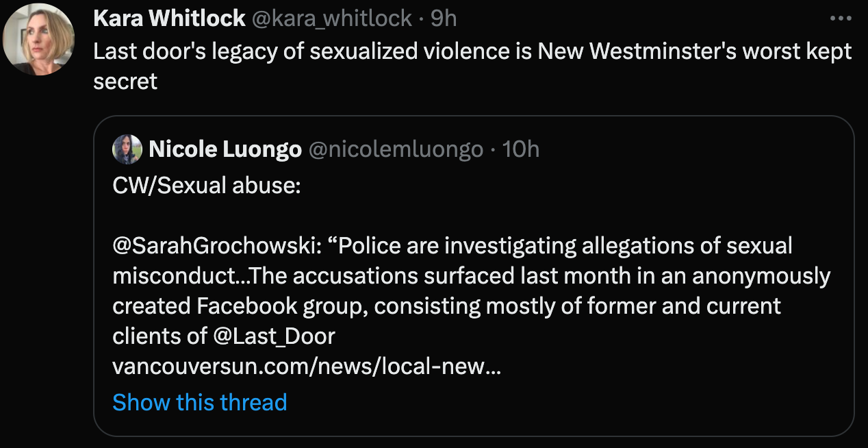Image resolution: width=868 pixels, height=448 pixels.
Task: Click the 10h timestamp on the quoted tweet
Action: pyautogui.click(x=523, y=149)
